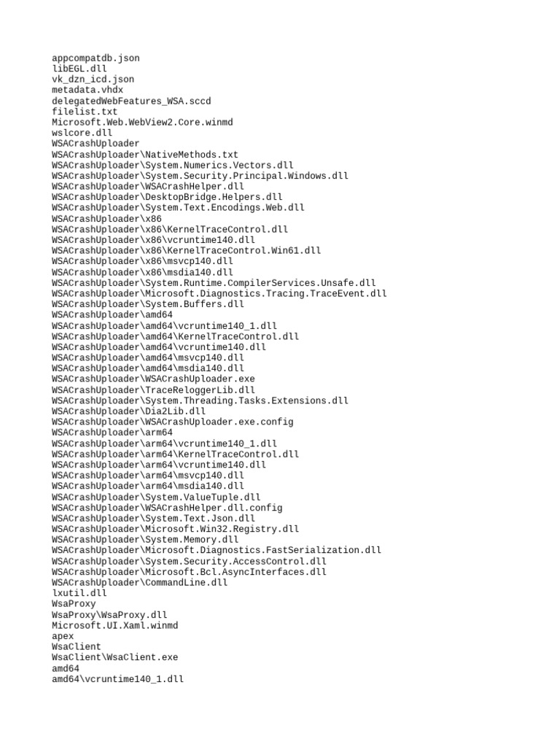Click WSACrashUploader\NativeMethods.txt line

(145, 155)
